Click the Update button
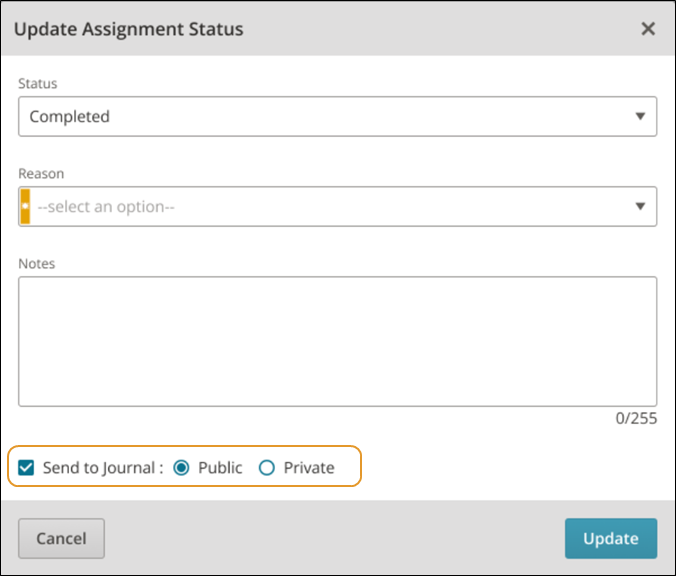This screenshot has height=576, width=676. pos(611,538)
